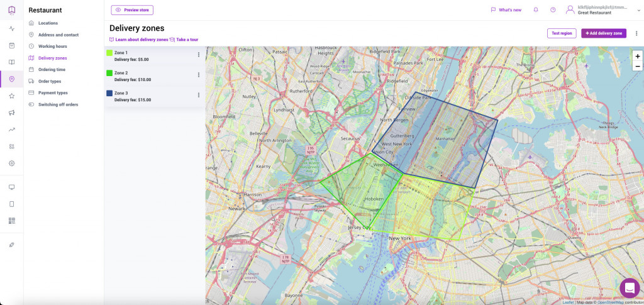The width and height of the screenshot is (644, 305).
Task: Open Zone 1 three-dot options menu
Action: click(x=199, y=55)
